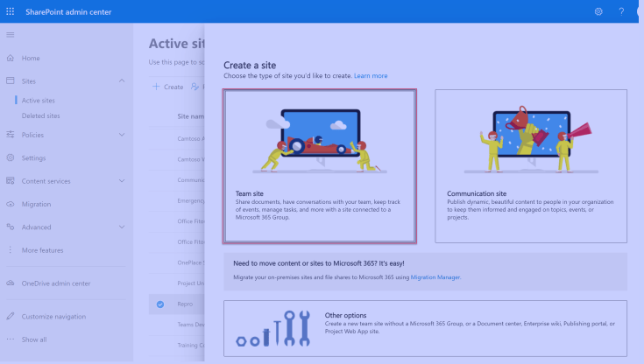Select Active sites in the navigation
The height and width of the screenshot is (364, 644).
coord(39,101)
